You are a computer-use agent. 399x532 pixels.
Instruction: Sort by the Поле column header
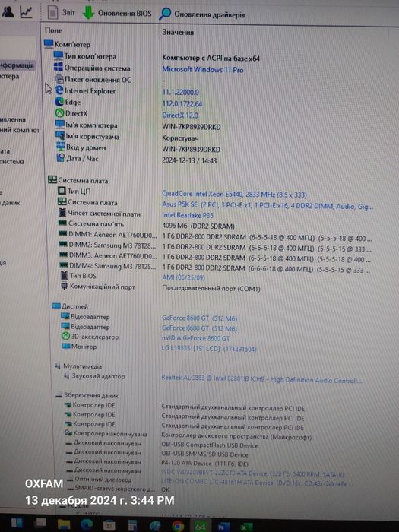[x=54, y=30]
